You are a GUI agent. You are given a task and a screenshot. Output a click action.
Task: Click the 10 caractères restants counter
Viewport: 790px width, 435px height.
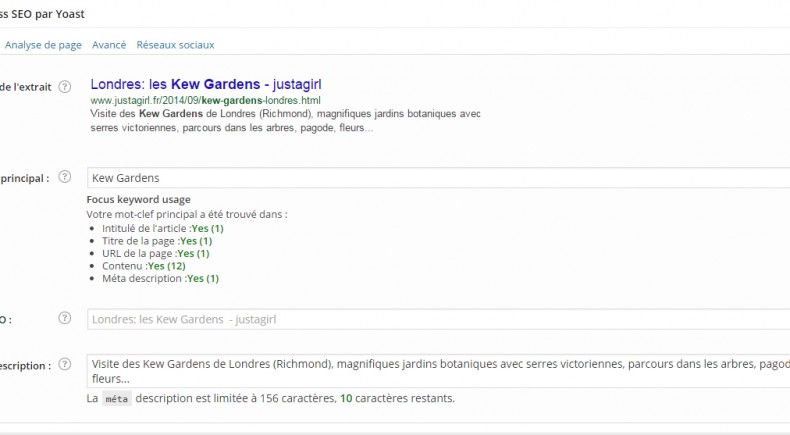[x=397, y=398]
